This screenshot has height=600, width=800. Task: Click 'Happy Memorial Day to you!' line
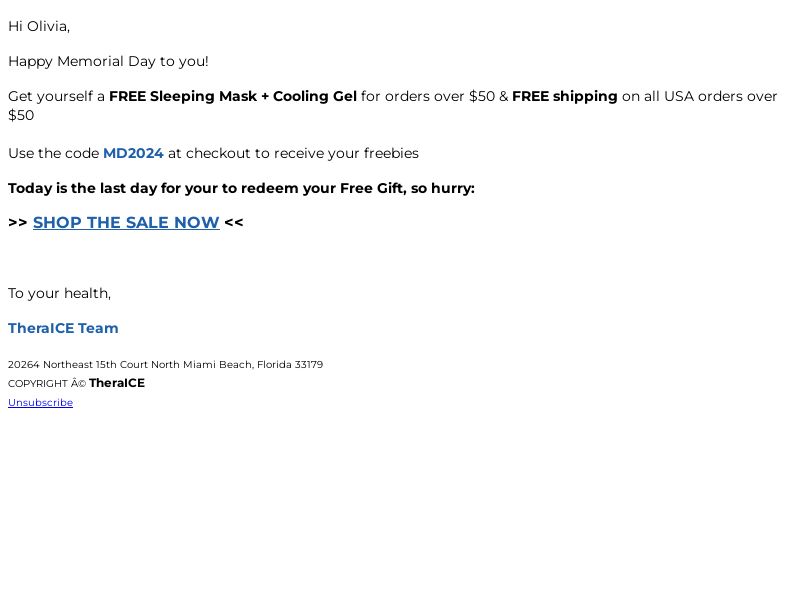tap(108, 61)
